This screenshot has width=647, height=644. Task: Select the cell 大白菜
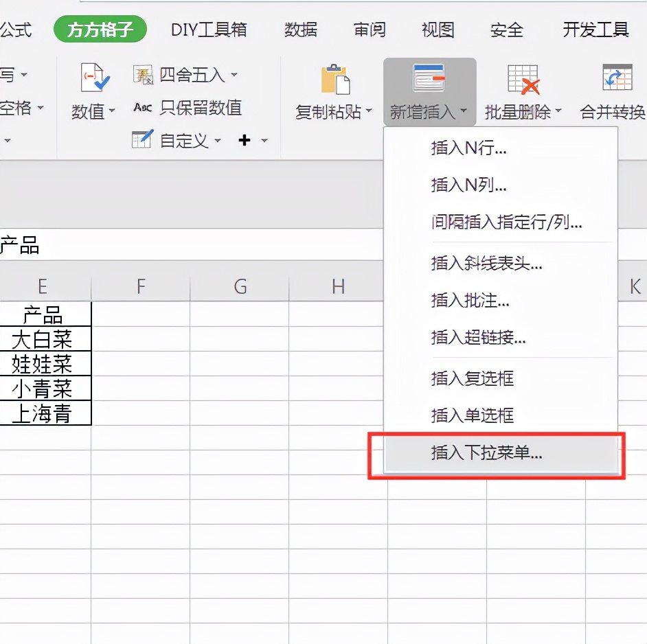click(x=45, y=339)
